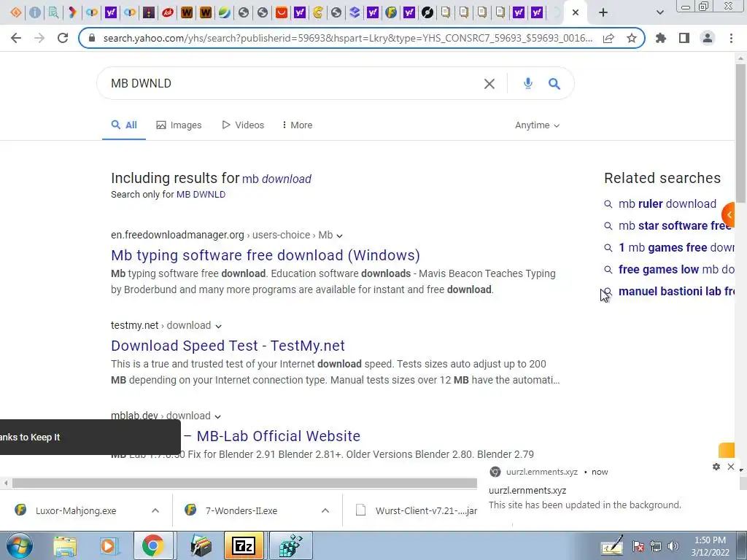Image resolution: width=747 pixels, height=560 pixels.
Task: Switch to the red Pocket icon tab
Action: (x=282, y=12)
